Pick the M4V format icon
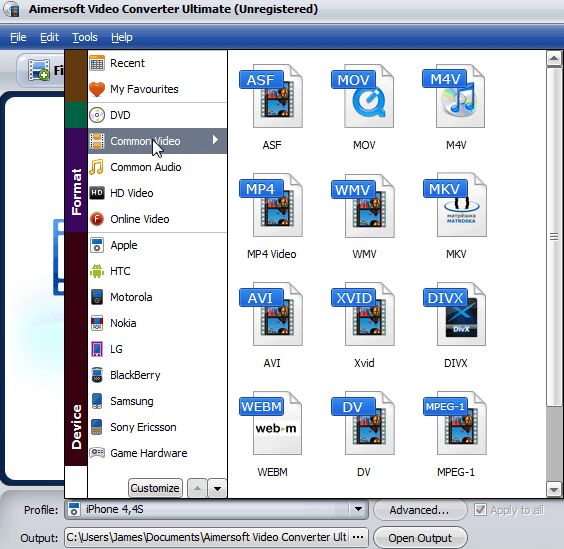 point(455,96)
